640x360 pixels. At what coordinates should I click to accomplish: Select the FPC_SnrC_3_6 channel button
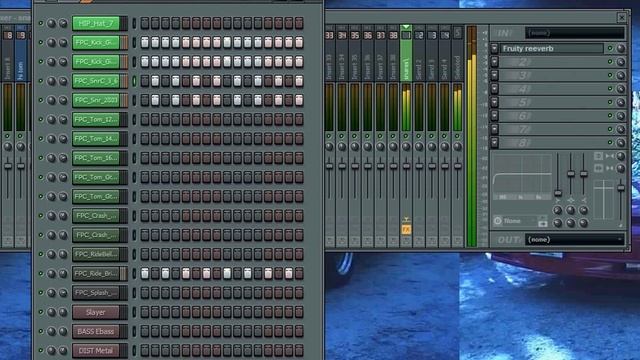click(96, 81)
